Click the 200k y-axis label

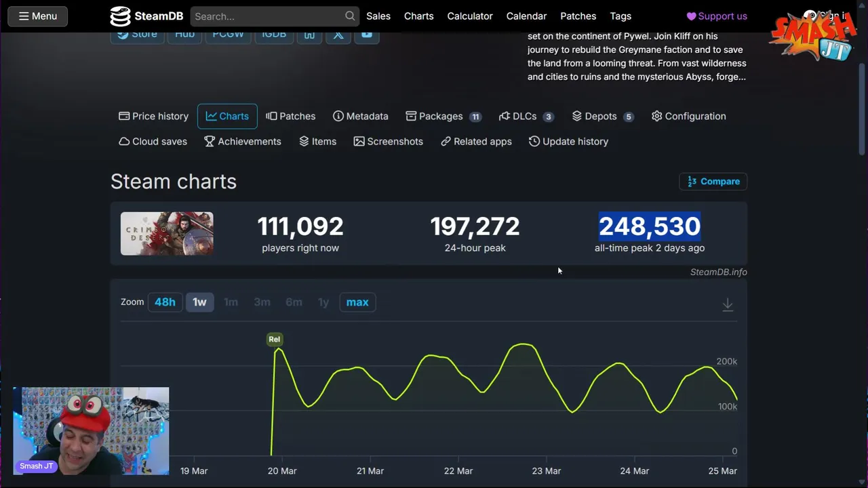726,361
